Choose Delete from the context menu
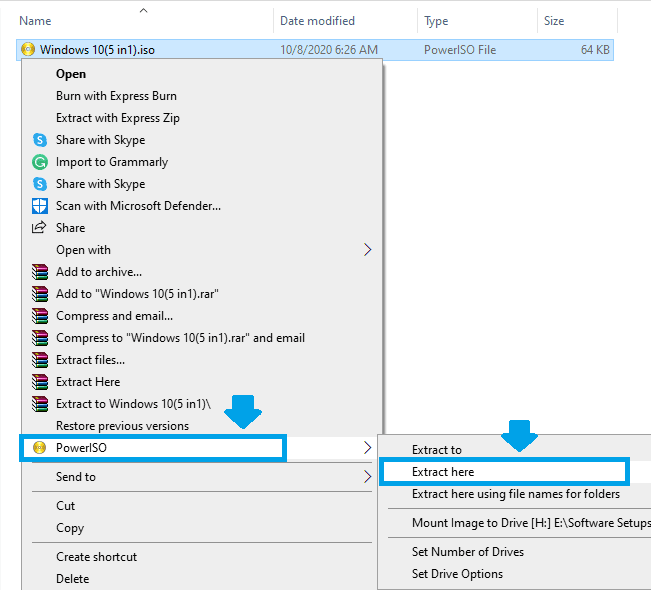Screen dimensions: 651x590 click(x=73, y=579)
